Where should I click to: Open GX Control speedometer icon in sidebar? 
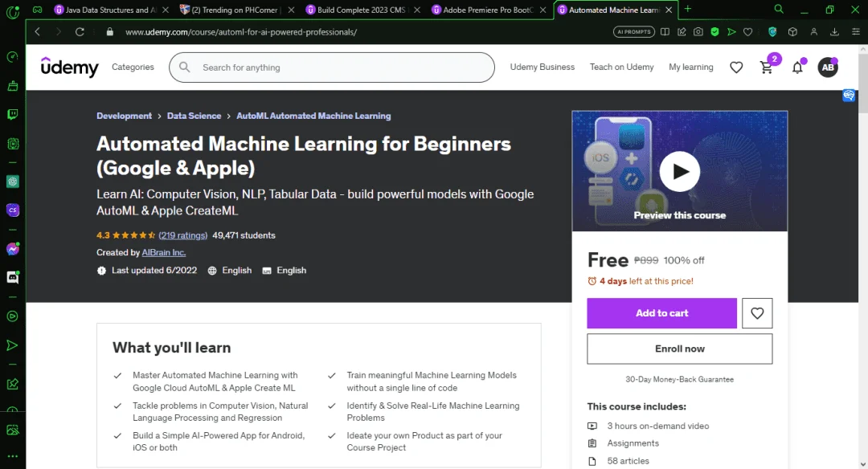pos(12,57)
